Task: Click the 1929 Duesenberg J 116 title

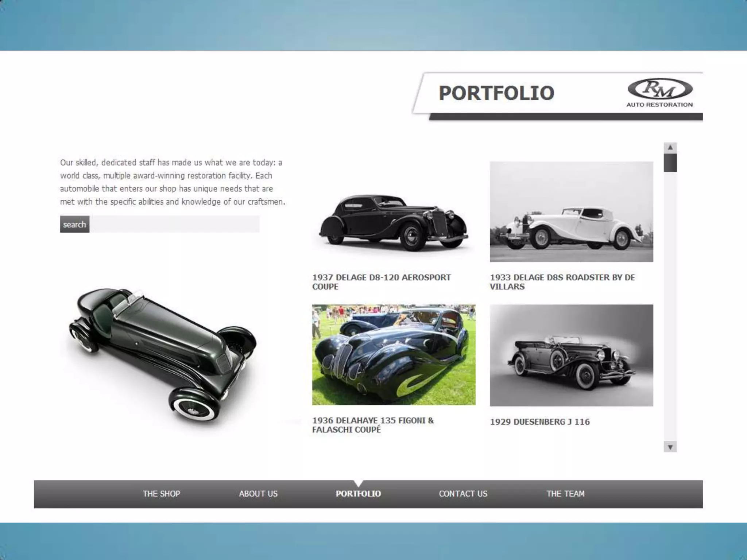Action: point(539,422)
